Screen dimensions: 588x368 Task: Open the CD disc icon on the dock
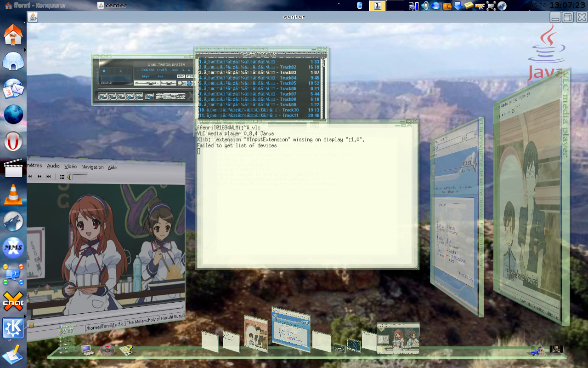coord(107,350)
